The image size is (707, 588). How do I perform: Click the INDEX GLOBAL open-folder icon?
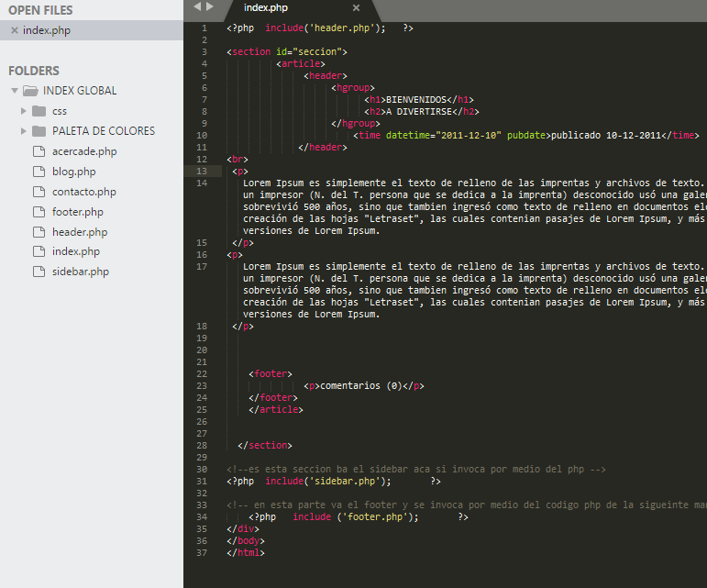(x=30, y=91)
